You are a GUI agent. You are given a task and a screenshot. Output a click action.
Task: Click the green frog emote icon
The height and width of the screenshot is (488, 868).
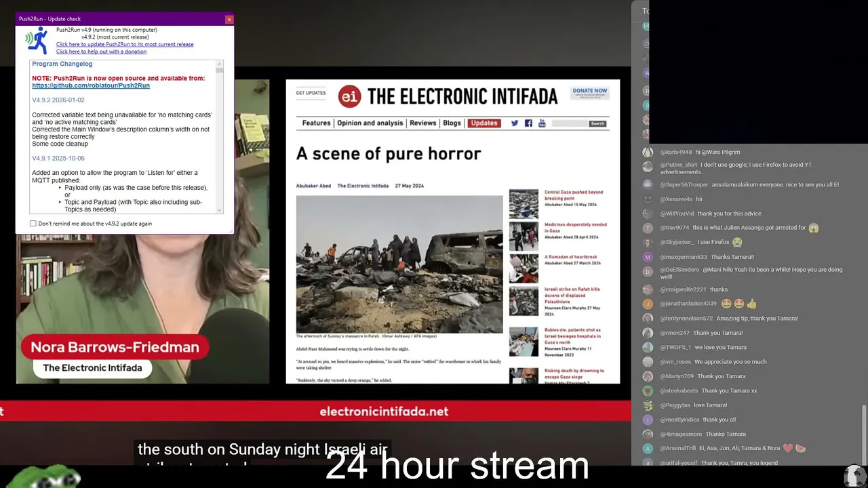[47, 476]
